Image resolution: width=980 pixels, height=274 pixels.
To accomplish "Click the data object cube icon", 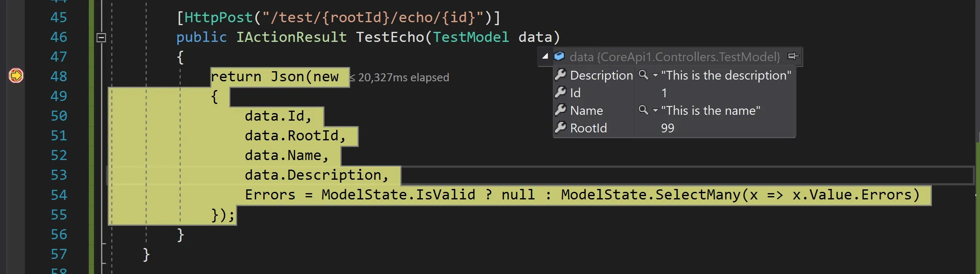I will pos(559,56).
